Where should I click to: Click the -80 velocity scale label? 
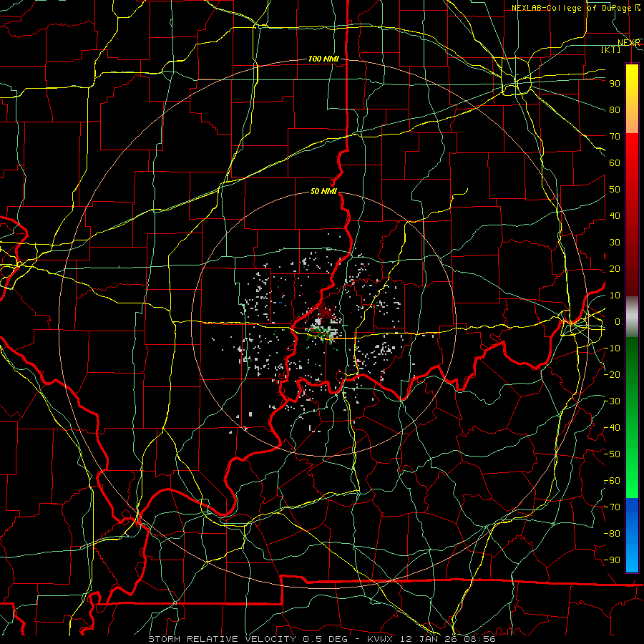[612, 534]
